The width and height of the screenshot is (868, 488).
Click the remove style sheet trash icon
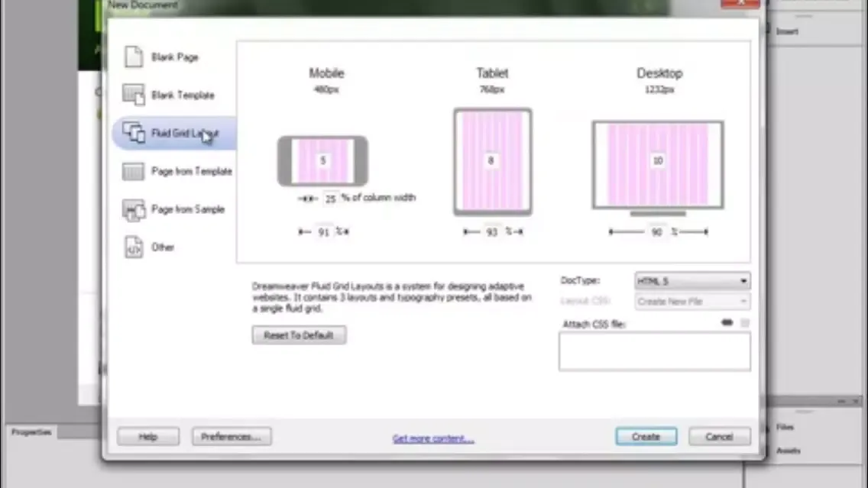click(744, 322)
